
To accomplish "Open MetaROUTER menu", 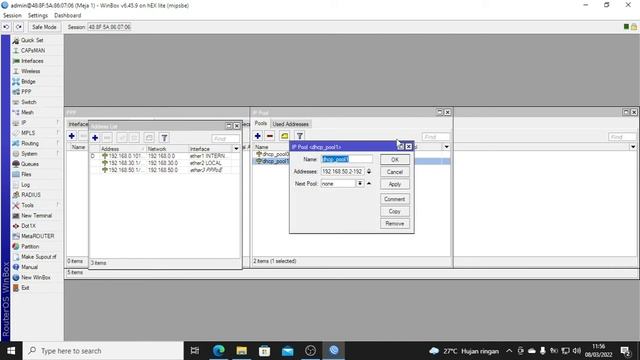I will 38,236.
